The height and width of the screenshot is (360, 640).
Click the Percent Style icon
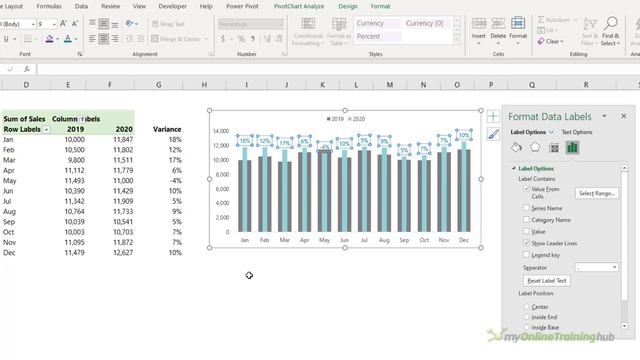(241, 39)
